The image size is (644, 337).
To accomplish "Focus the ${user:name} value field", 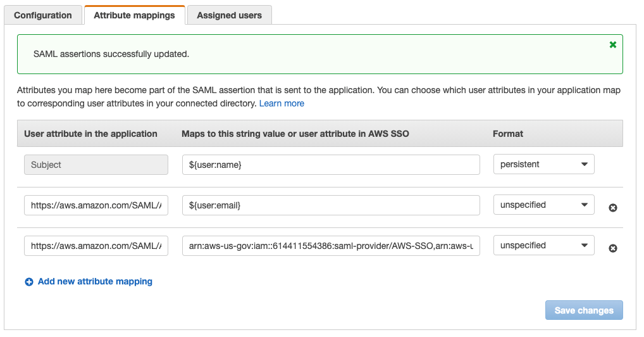I will tap(330, 165).
